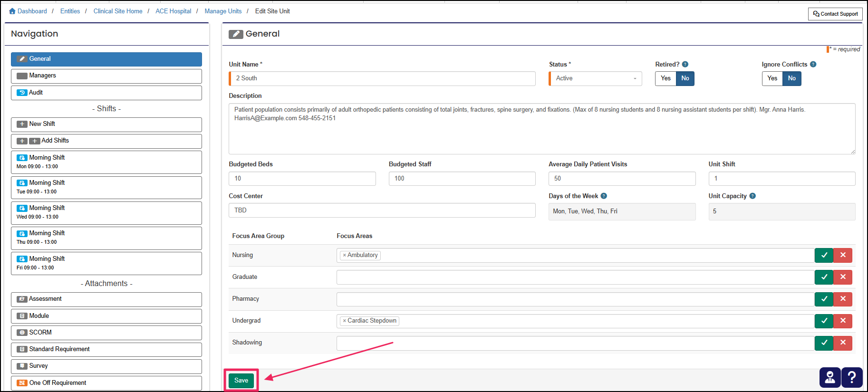
Task: Click the Budgeted Beds field
Action: pyautogui.click(x=302, y=179)
